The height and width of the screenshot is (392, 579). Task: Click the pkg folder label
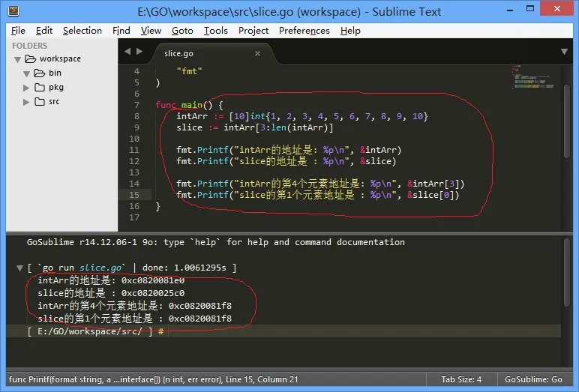[56, 88]
